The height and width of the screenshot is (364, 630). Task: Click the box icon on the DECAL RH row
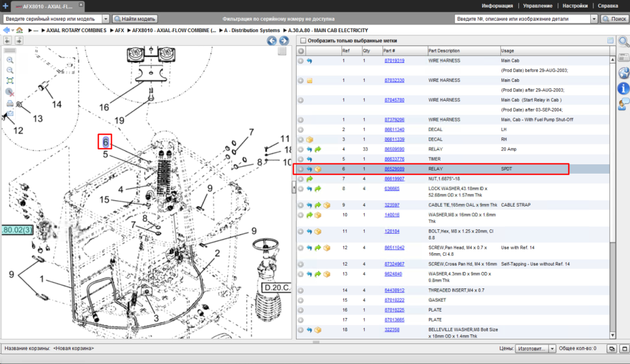[309, 139]
